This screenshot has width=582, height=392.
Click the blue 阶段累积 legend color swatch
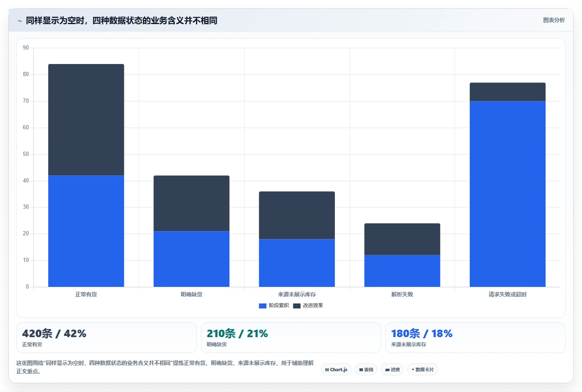(x=263, y=306)
